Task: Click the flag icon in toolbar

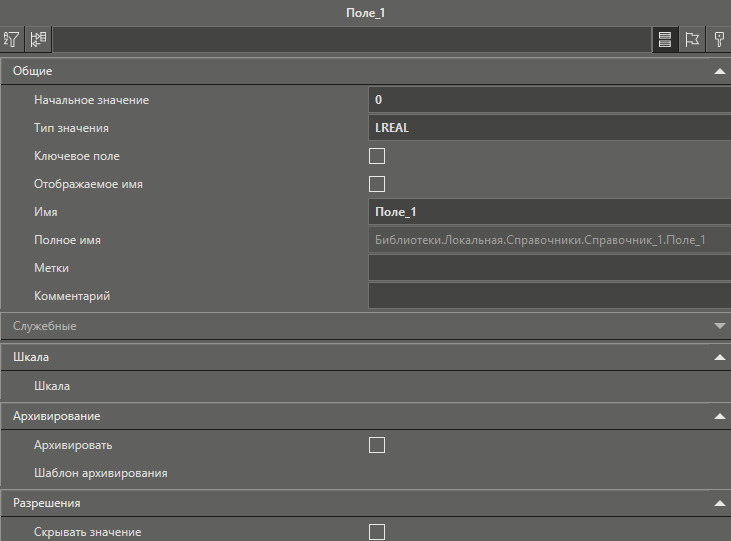Action: click(x=691, y=40)
